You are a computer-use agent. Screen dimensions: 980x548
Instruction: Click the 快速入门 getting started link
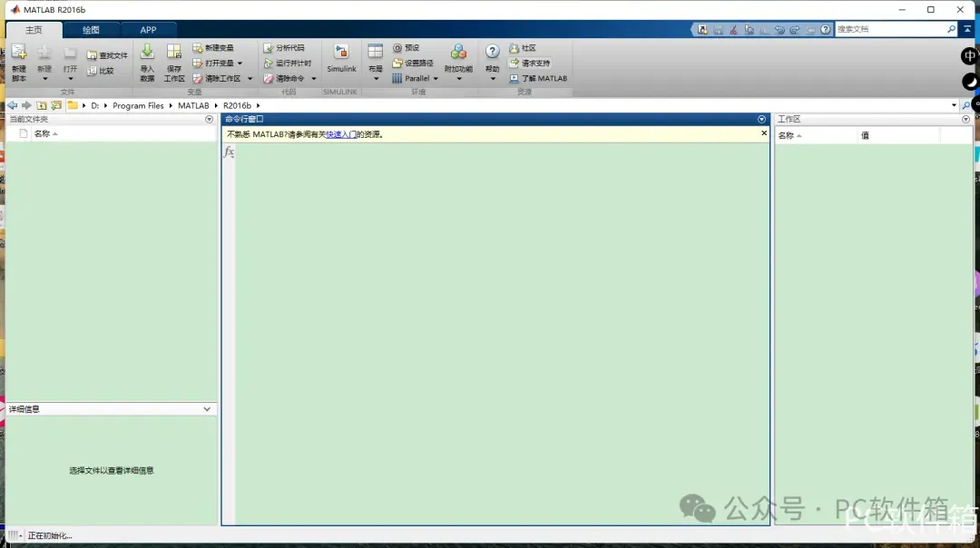point(341,134)
